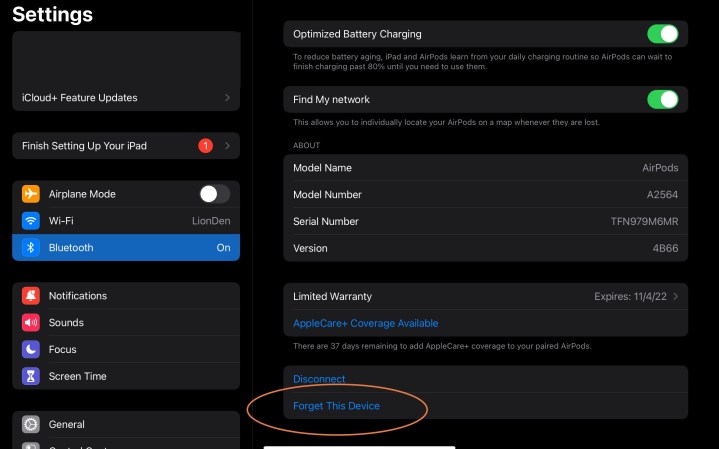Tap Serial Number value TFN979M6MR
This screenshot has width=719, height=449.
(644, 222)
